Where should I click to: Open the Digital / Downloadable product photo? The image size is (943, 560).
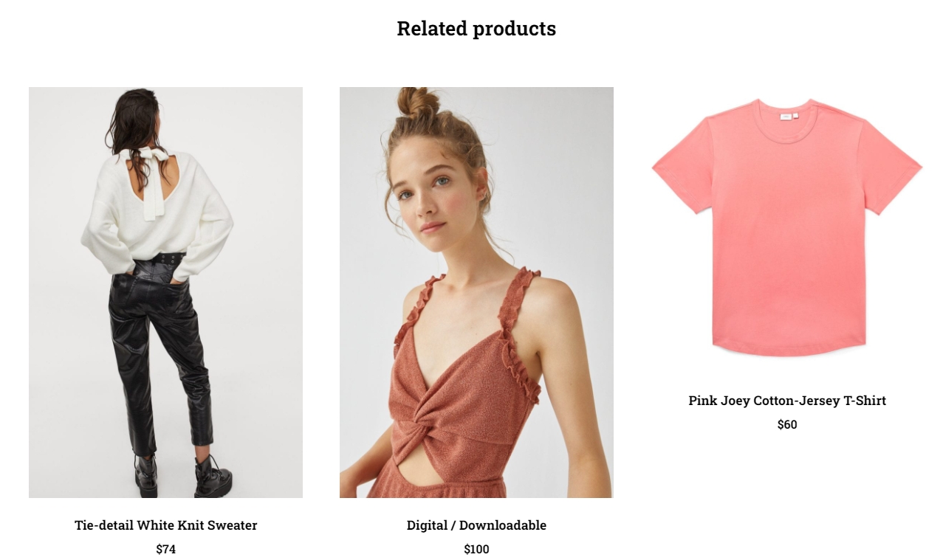[476, 292]
